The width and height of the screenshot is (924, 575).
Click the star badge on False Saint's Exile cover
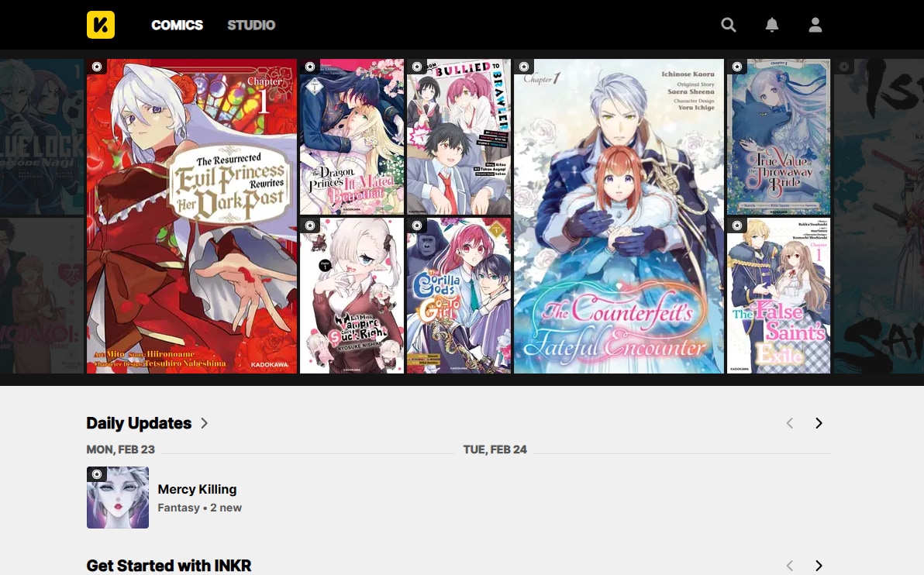[736, 226]
